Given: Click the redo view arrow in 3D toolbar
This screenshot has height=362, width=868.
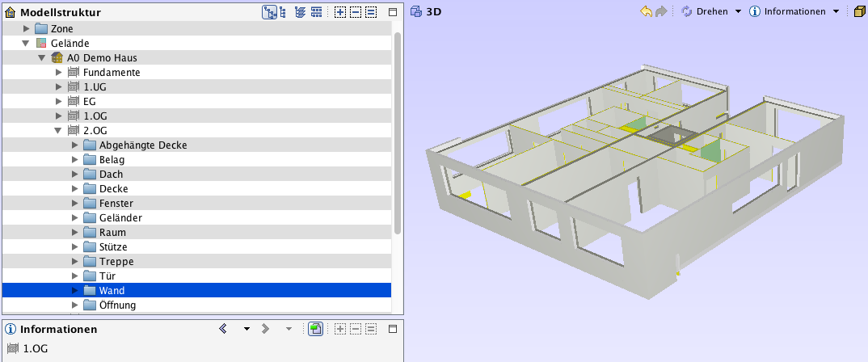Looking at the screenshot, I should pyautogui.click(x=661, y=11).
